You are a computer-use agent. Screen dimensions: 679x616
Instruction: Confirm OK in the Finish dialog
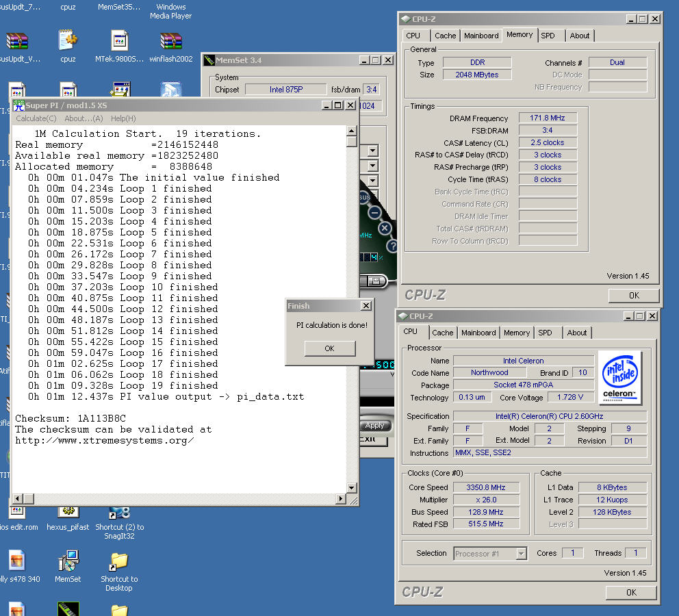[329, 348]
